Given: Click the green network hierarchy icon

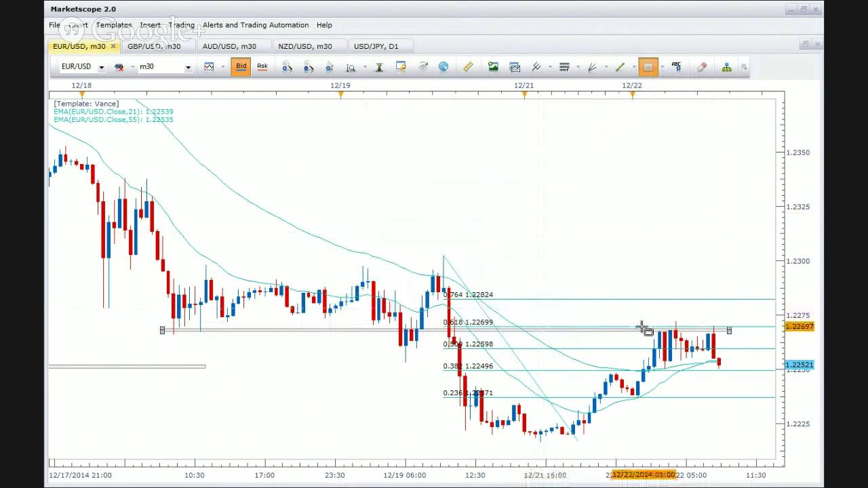Looking at the screenshot, I should click(726, 66).
